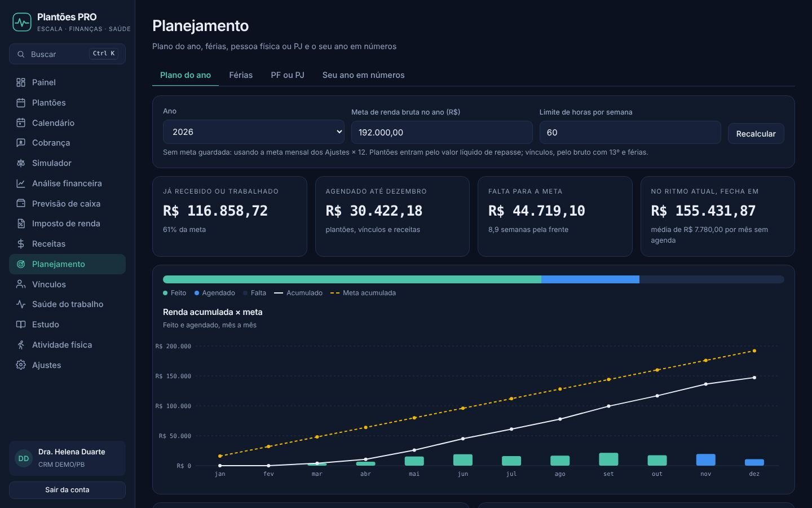
Task: Click the Análise financeira chart icon
Action: click(x=21, y=183)
